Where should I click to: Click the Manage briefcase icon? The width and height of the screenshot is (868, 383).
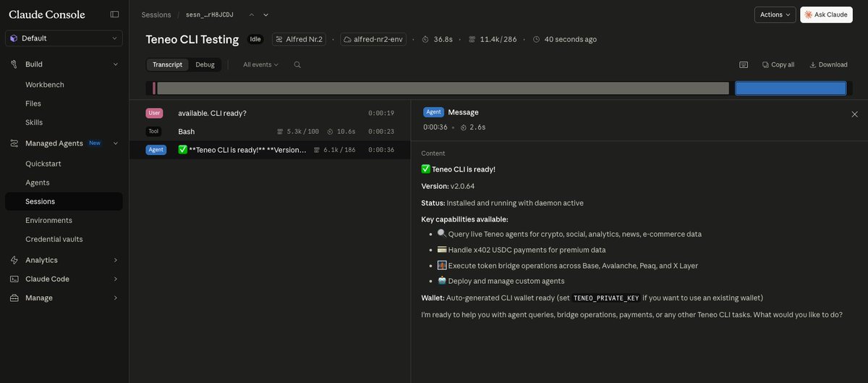(x=14, y=298)
